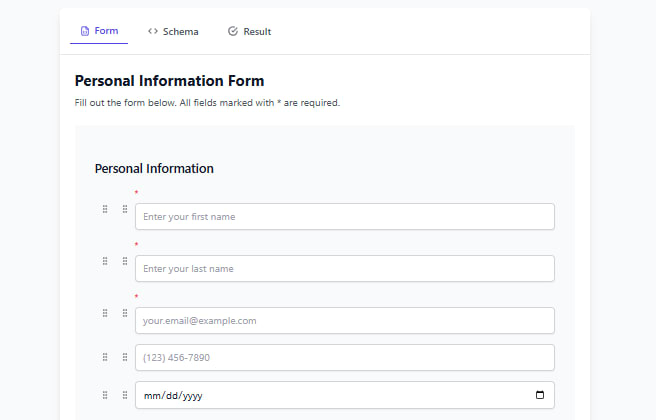Focus the 'Enter your last name' field
Image resolution: width=656 pixels, height=420 pixels.
tap(345, 269)
